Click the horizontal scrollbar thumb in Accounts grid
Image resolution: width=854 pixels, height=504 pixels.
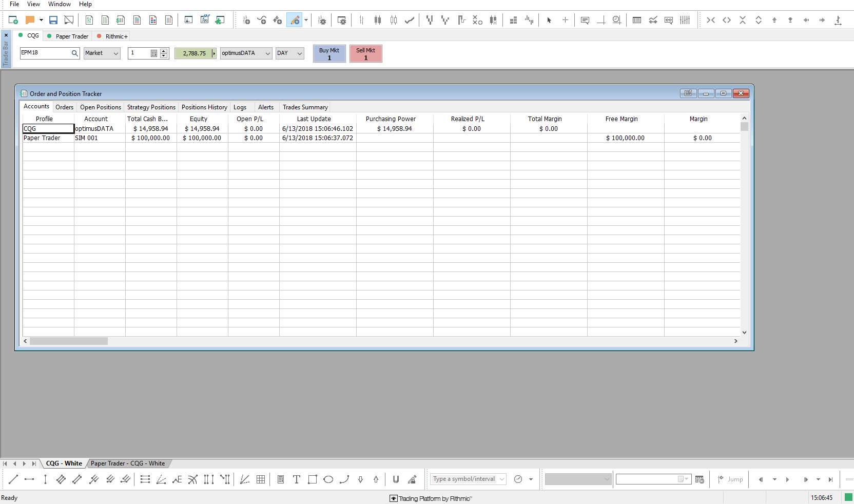coord(69,341)
